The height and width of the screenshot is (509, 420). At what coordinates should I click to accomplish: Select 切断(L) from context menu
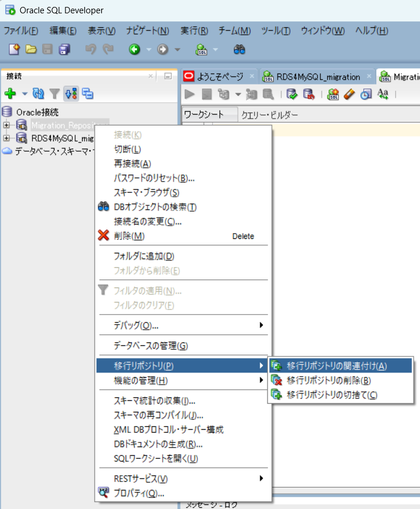point(183,149)
